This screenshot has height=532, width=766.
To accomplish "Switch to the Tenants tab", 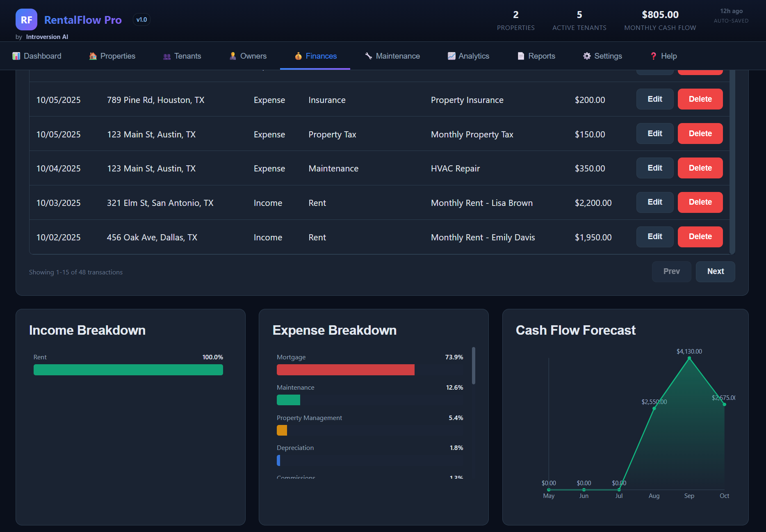I will [x=182, y=56].
